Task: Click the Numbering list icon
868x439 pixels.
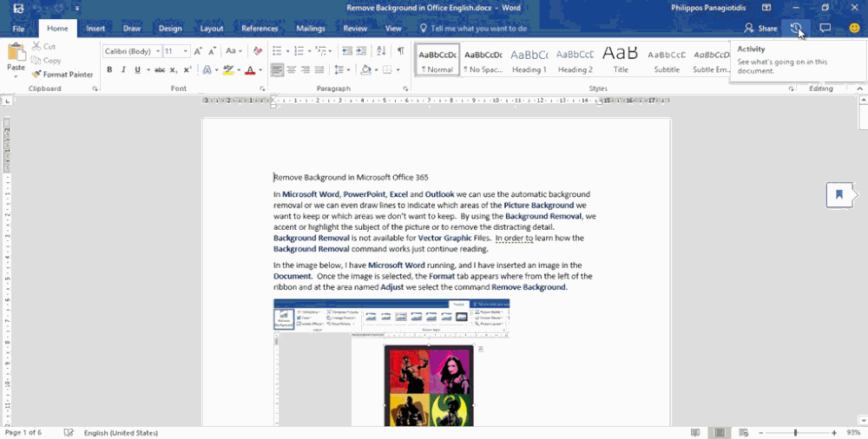Action: click(299, 51)
